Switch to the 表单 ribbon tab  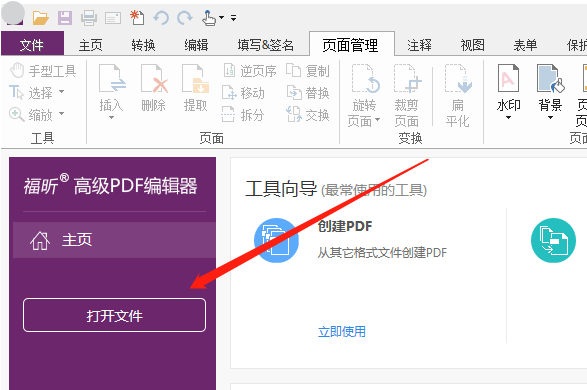525,45
